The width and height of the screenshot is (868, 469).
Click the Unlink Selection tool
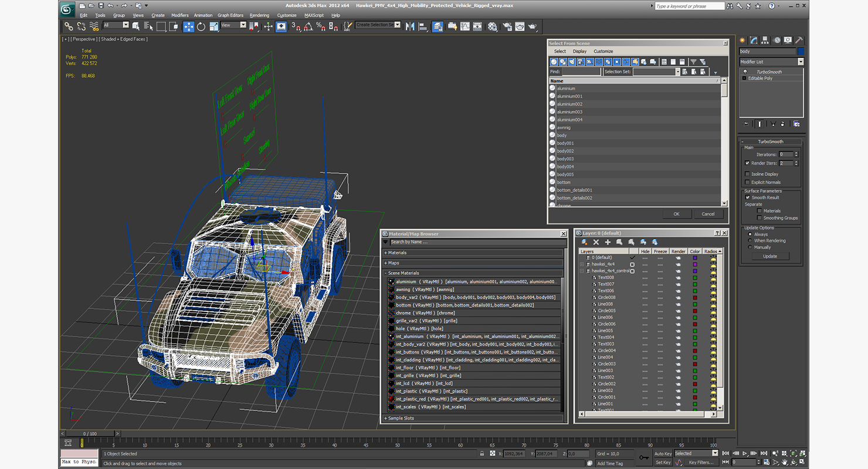[x=81, y=26]
